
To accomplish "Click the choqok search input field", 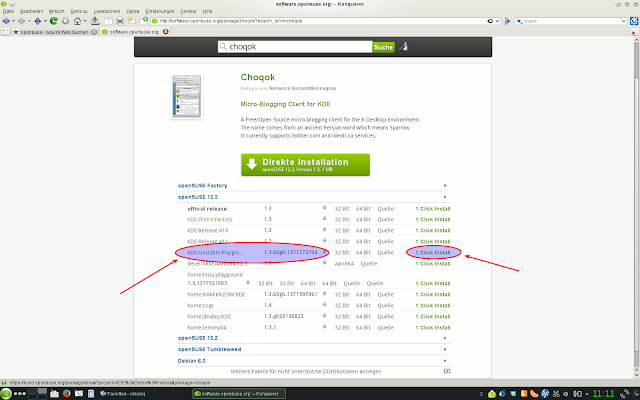I will pyautogui.click(x=295, y=47).
